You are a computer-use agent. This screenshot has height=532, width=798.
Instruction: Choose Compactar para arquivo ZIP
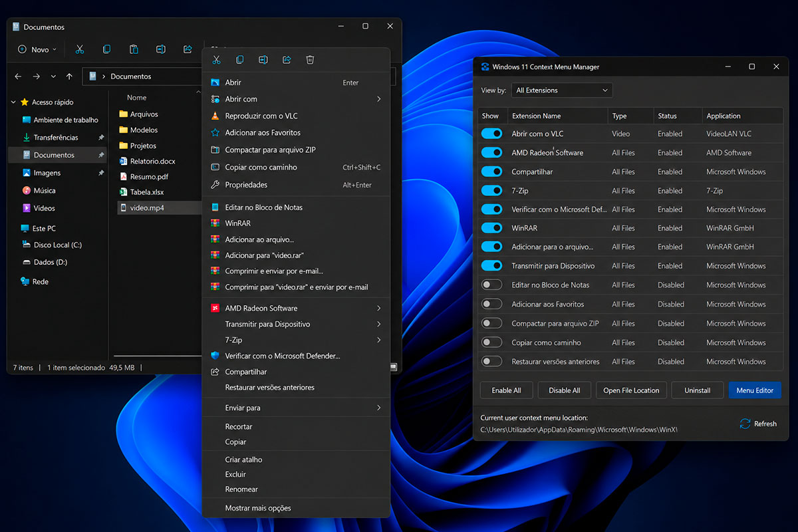pos(296,150)
